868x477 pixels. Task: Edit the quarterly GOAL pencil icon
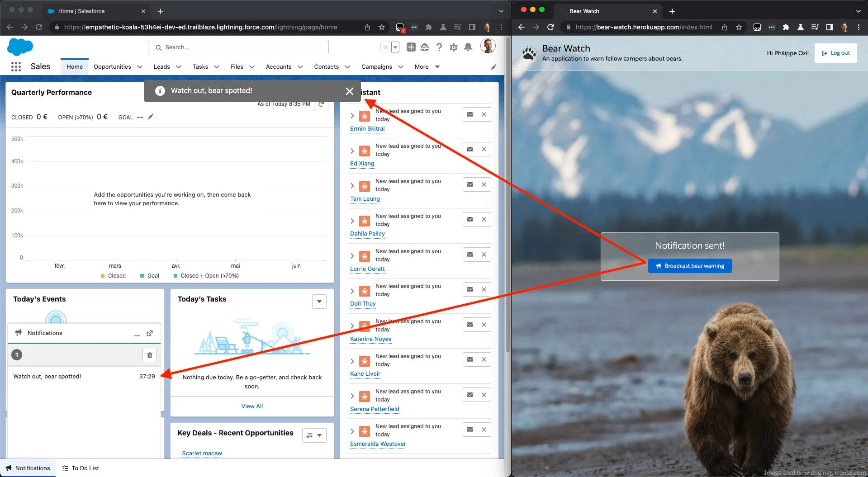pos(151,117)
